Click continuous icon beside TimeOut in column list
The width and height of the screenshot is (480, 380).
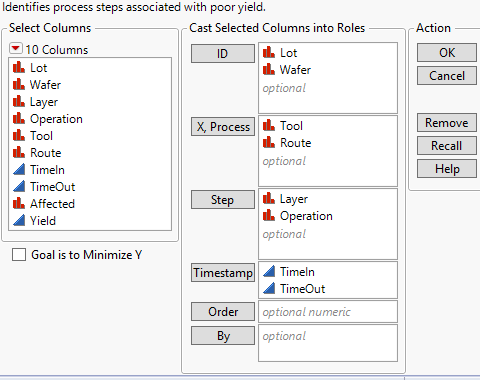click(19, 186)
